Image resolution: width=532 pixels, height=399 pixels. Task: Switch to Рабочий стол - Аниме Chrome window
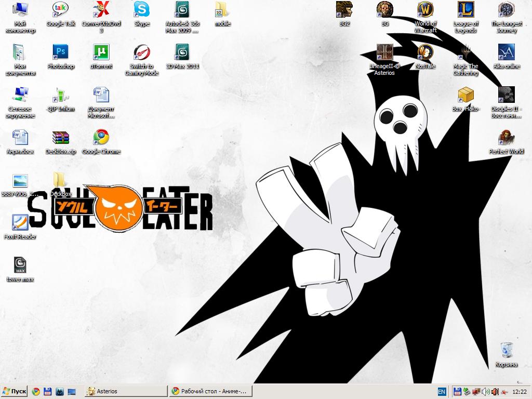[x=211, y=391]
